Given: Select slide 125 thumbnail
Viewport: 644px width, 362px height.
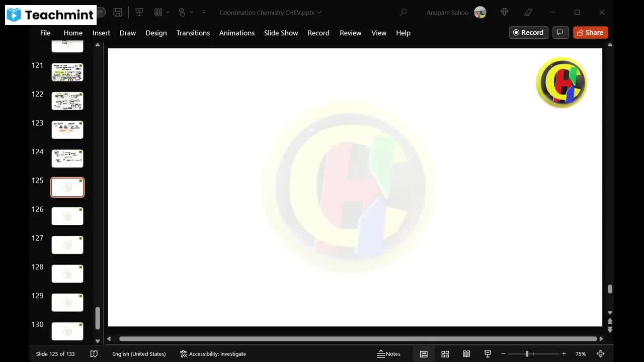Looking at the screenshot, I should tap(67, 187).
